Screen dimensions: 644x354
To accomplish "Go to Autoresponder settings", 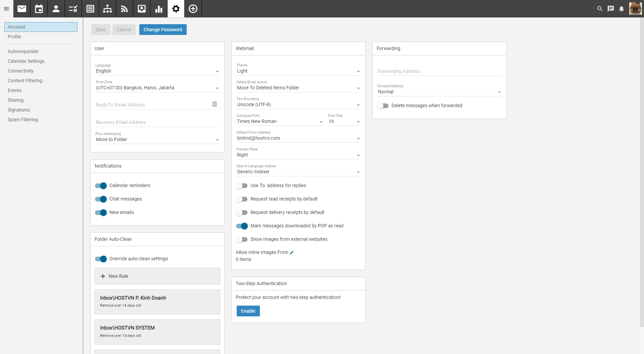I will coord(23,51).
